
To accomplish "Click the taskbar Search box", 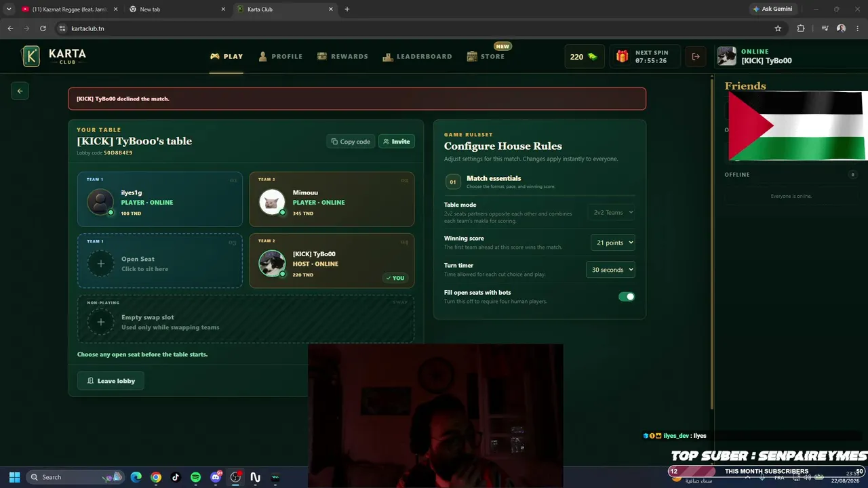I will coord(75,477).
